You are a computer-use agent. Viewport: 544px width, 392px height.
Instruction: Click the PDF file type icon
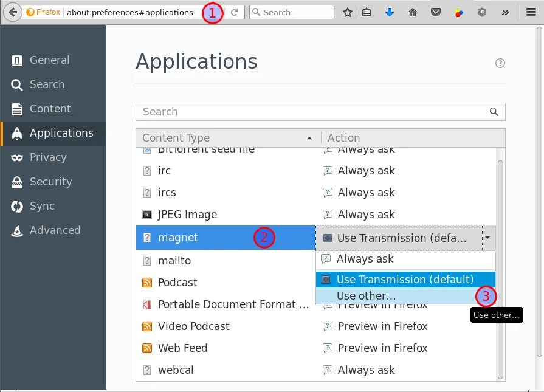pos(147,304)
